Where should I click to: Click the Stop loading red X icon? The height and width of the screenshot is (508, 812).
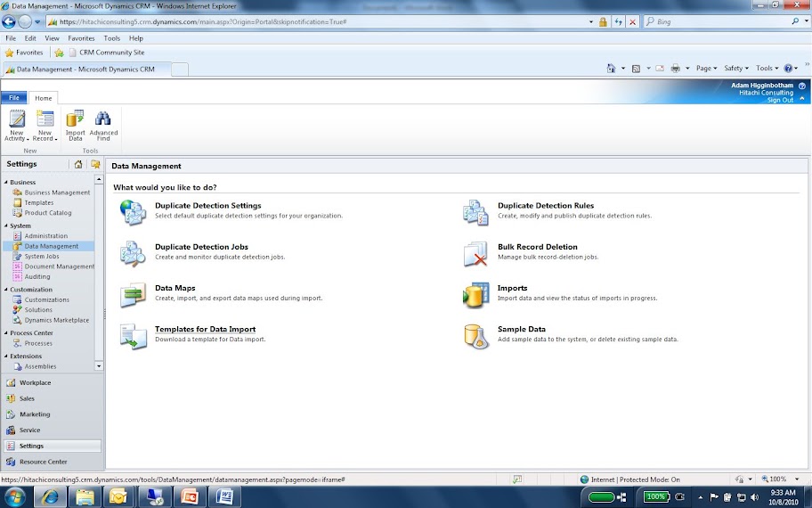pyautogui.click(x=632, y=21)
